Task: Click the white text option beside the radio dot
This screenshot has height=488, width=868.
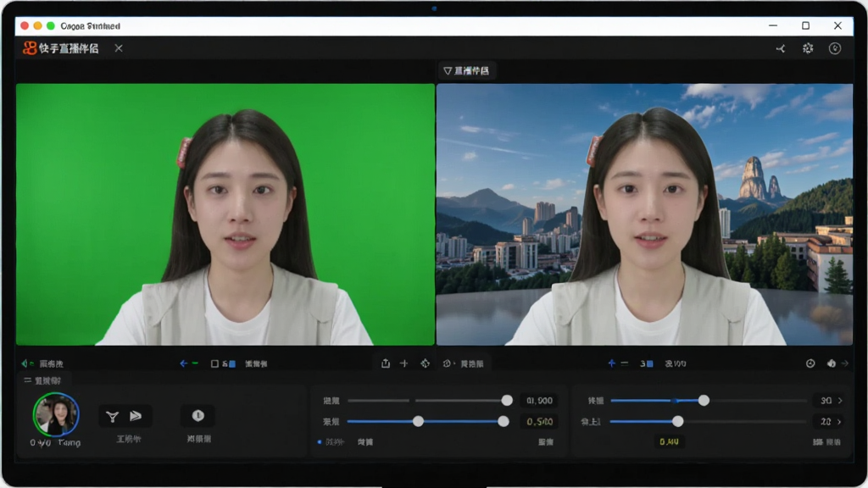Action: [365, 442]
